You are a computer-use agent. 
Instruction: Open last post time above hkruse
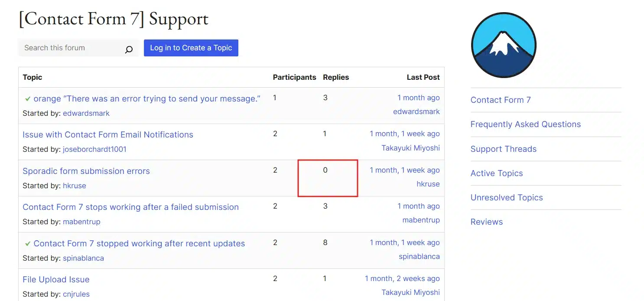pos(405,170)
